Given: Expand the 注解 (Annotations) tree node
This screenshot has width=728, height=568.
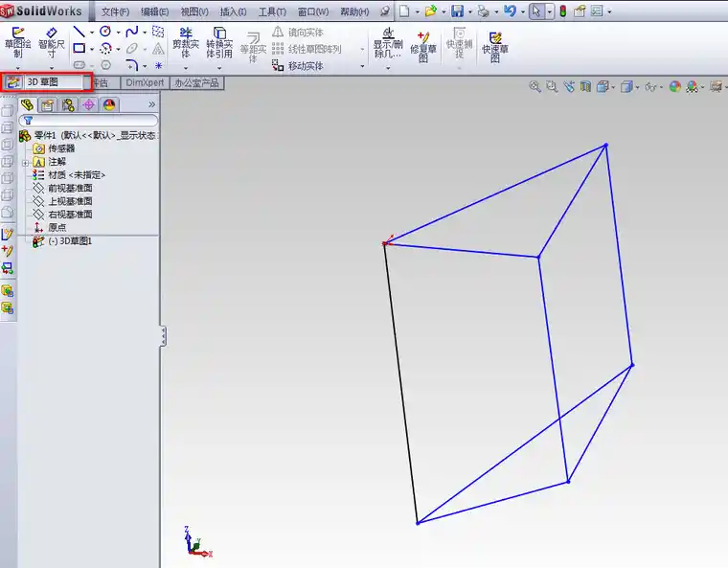Looking at the screenshot, I should pyautogui.click(x=26, y=163).
